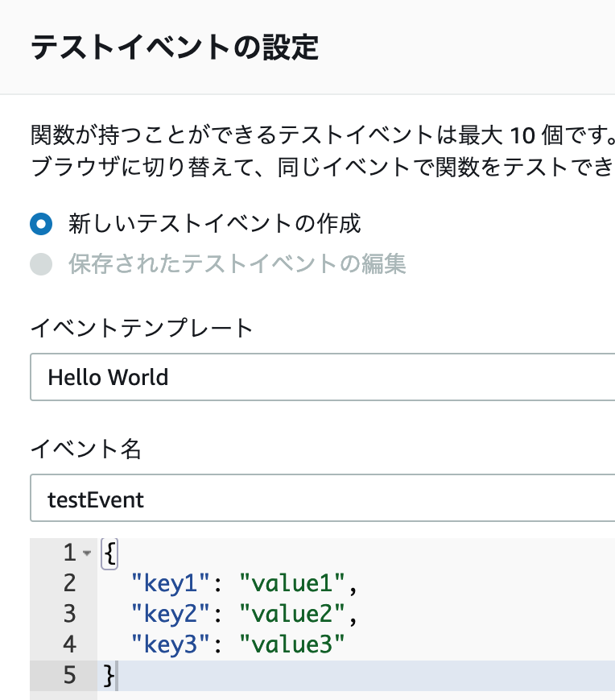Screen dimensions: 615x700
Task: Click line number 3 in the editor gutter
Action: [x=68, y=615]
